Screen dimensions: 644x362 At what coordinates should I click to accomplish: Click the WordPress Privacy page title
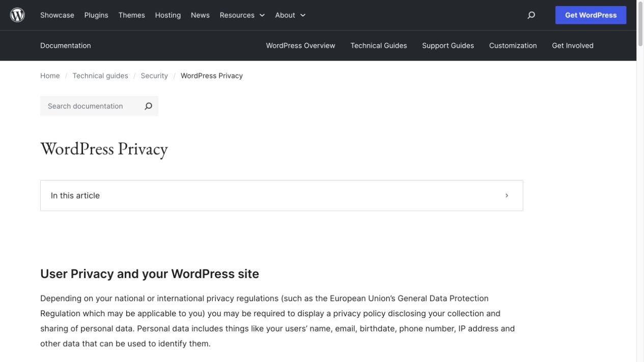click(x=104, y=149)
